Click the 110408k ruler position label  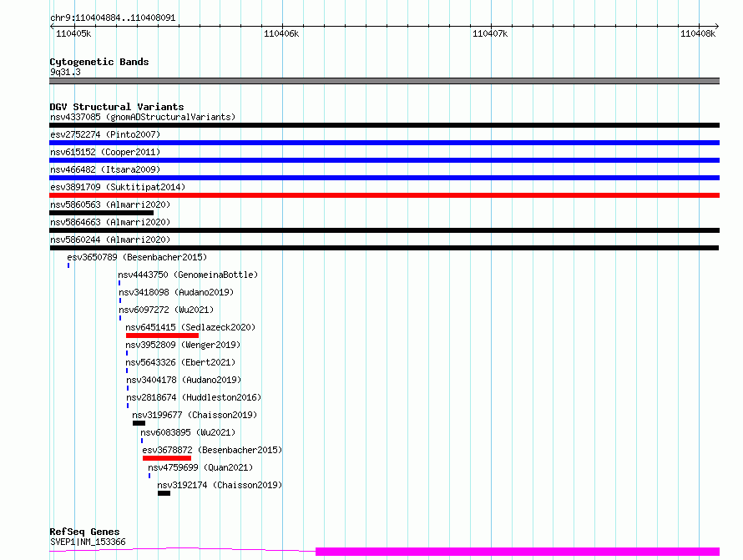click(x=698, y=33)
